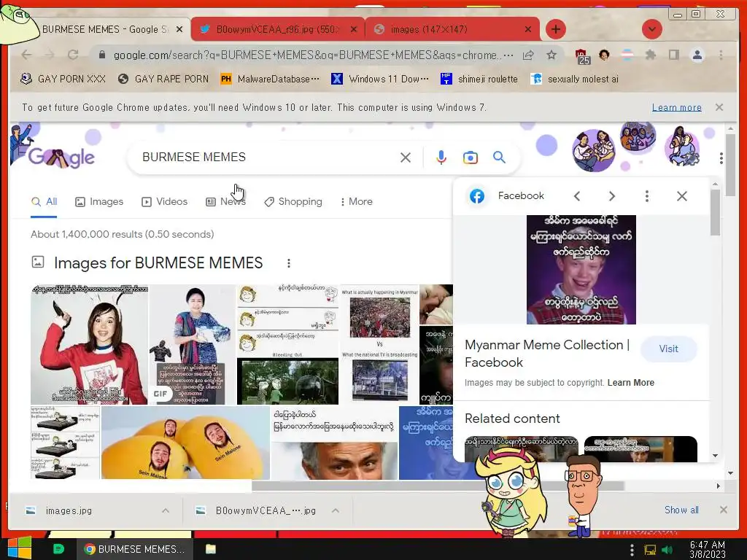This screenshot has height=560, width=747.
Task: Show all downloads
Action: pyautogui.click(x=681, y=510)
